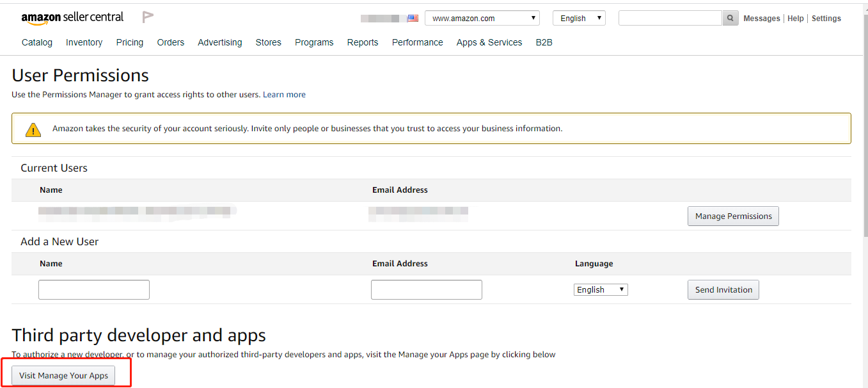Open the Reports menu

point(363,42)
